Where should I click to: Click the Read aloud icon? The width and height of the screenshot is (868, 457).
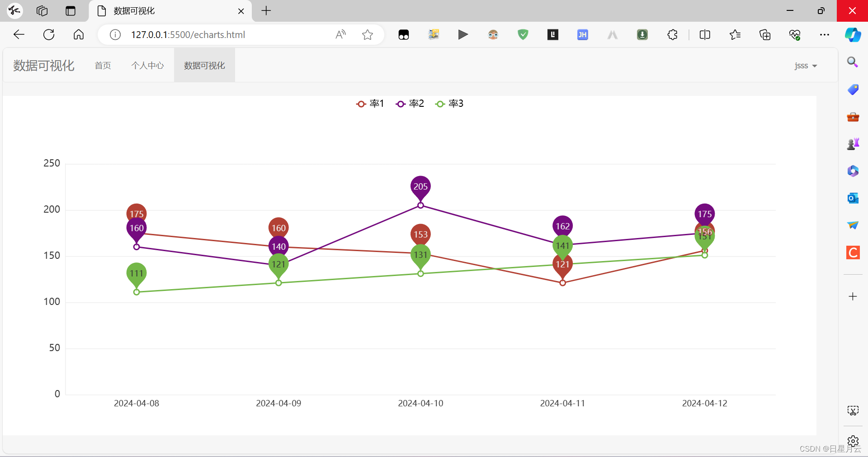340,35
